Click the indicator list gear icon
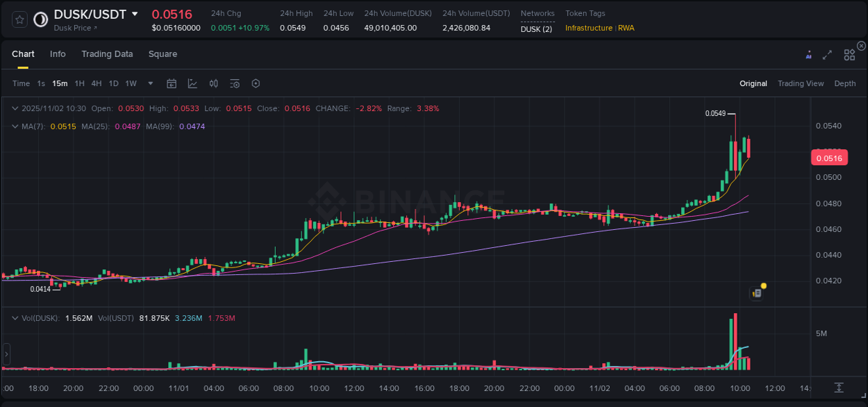 (235, 83)
